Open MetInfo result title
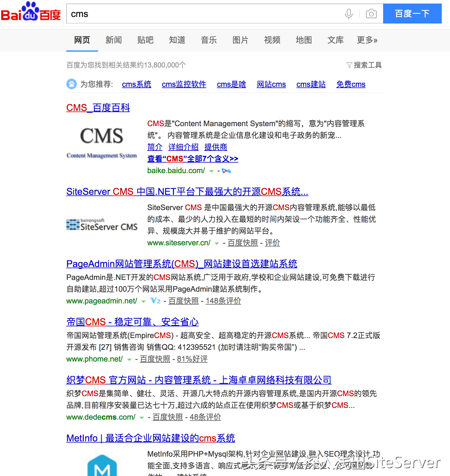This screenshot has width=450, height=476. coord(151,438)
